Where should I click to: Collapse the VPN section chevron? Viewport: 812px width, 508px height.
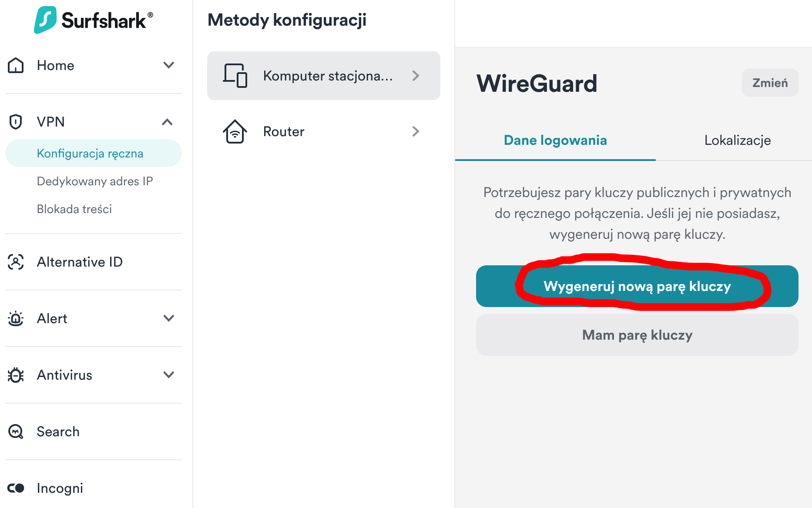(168, 122)
